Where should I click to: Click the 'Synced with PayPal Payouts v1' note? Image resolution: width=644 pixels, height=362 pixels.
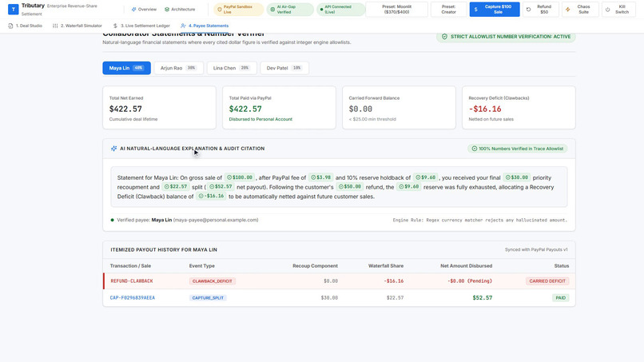pos(536,250)
